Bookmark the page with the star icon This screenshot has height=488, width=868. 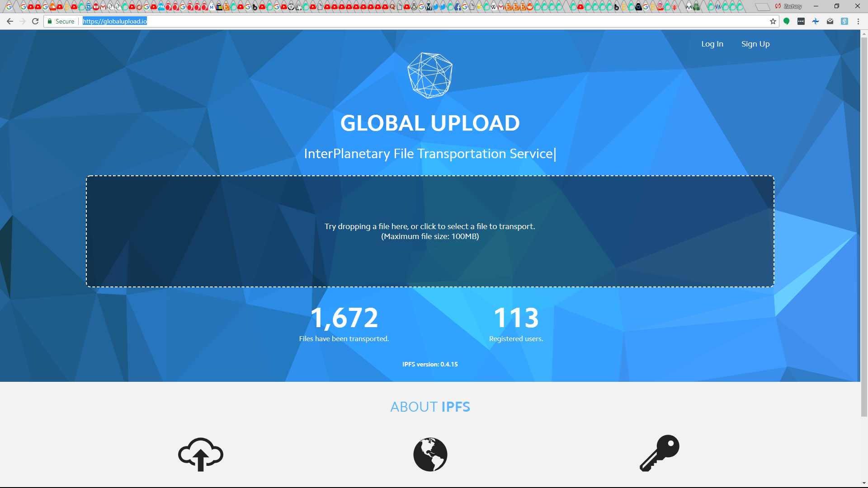tap(773, 21)
